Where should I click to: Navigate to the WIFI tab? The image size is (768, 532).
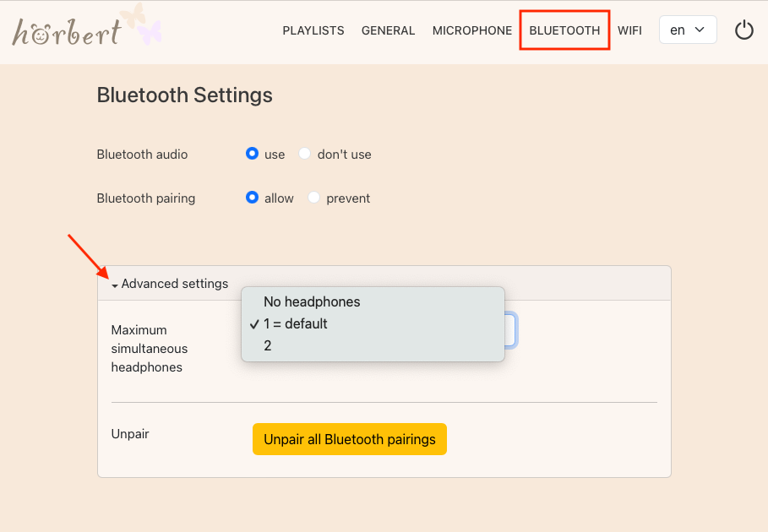(x=629, y=30)
